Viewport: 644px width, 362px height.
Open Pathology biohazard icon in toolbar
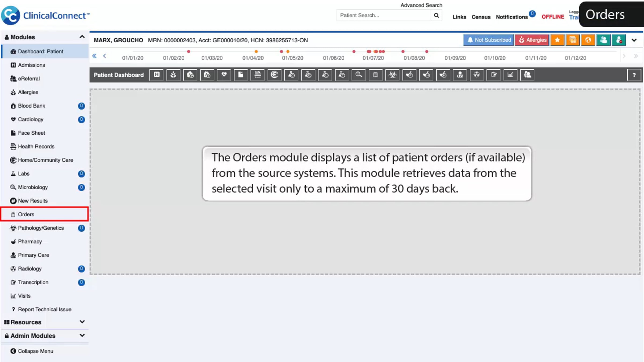pos(393,75)
